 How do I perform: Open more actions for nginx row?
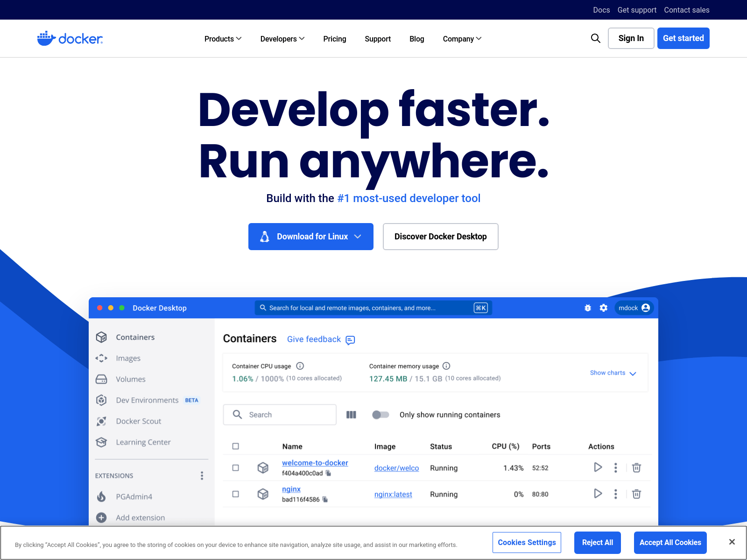616,494
